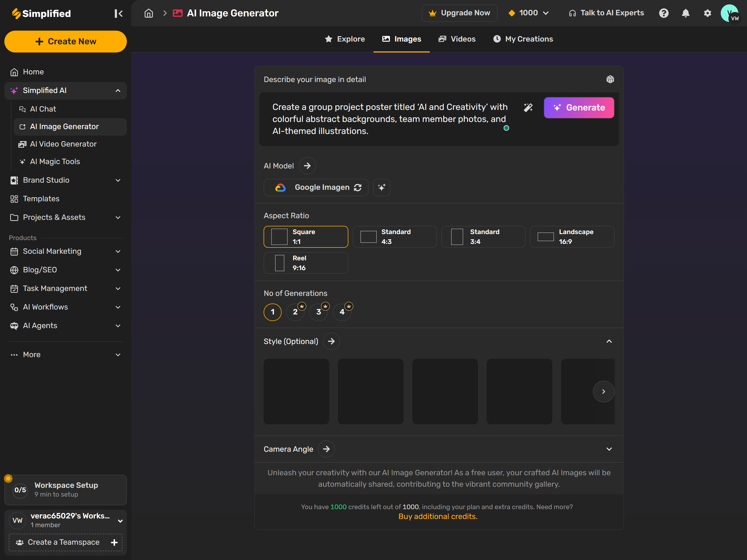Select the Landscape 16:9 aspect ratio
This screenshot has width=747, height=560.
(572, 237)
